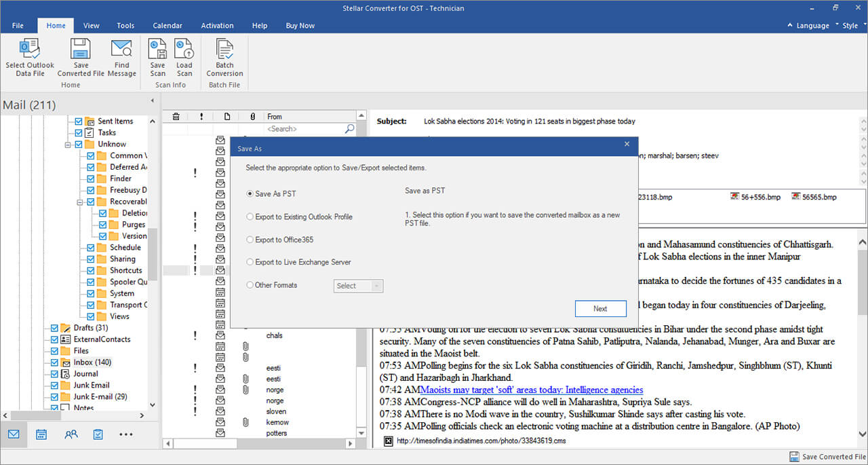868x465 pixels.
Task: Select the Junk Email folder
Action: pyautogui.click(x=92, y=386)
